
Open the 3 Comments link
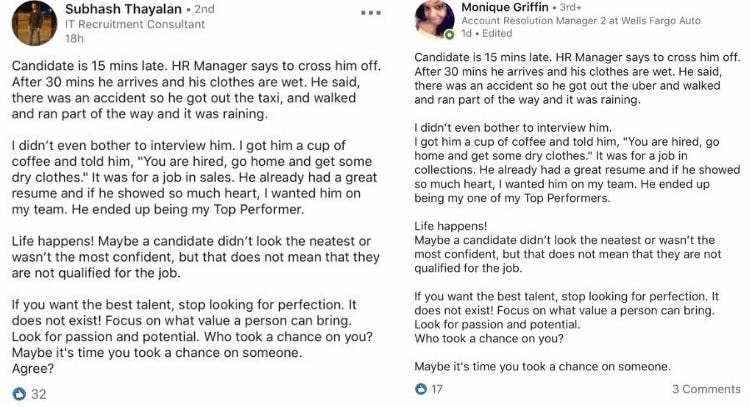[705, 389]
